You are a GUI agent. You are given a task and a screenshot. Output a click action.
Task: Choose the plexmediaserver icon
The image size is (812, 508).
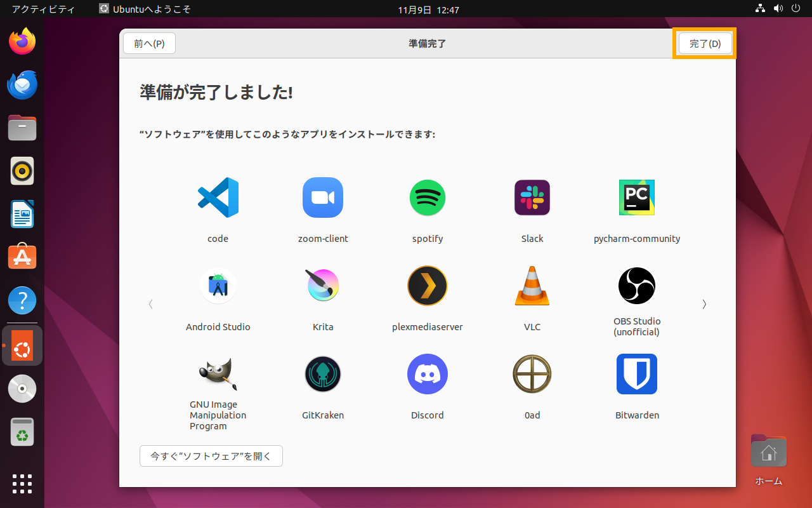[428, 286]
